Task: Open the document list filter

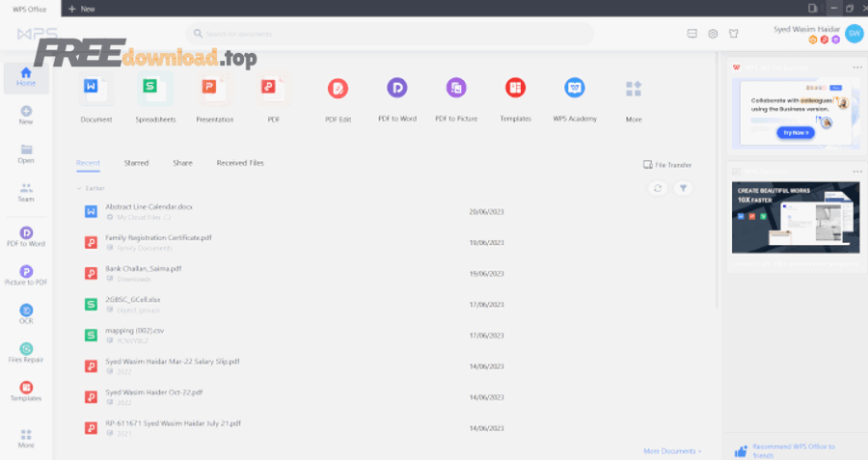Action: tap(683, 188)
